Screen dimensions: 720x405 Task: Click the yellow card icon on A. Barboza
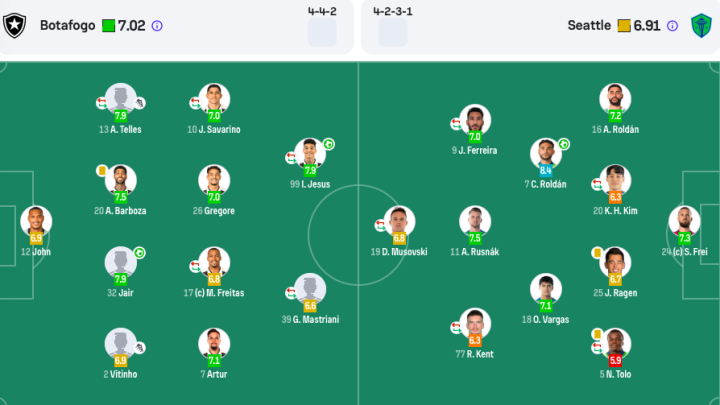coord(102,171)
